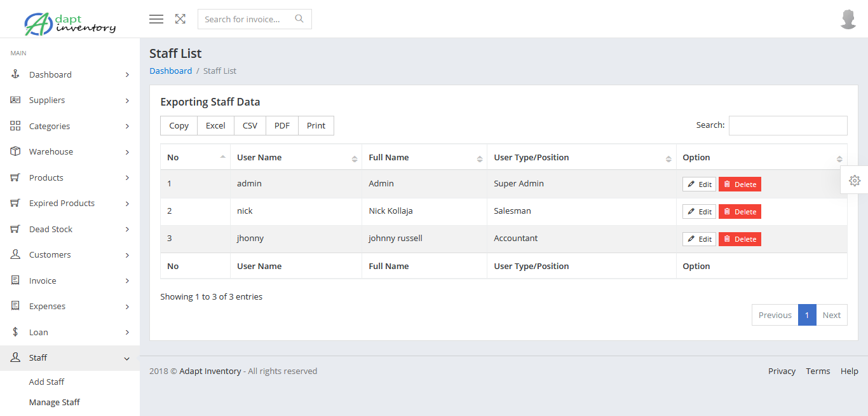
Task: Export staff data as PDF
Action: pyautogui.click(x=281, y=125)
